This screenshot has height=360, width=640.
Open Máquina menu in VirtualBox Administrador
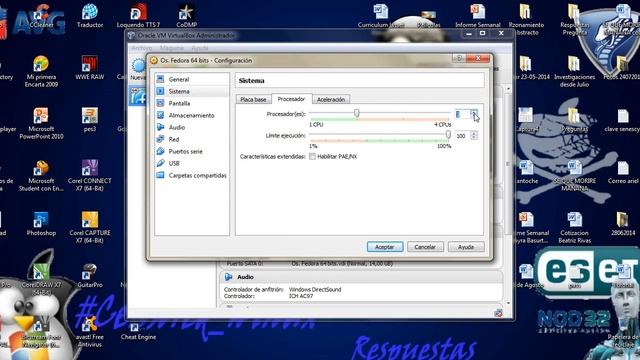click(x=171, y=48)
